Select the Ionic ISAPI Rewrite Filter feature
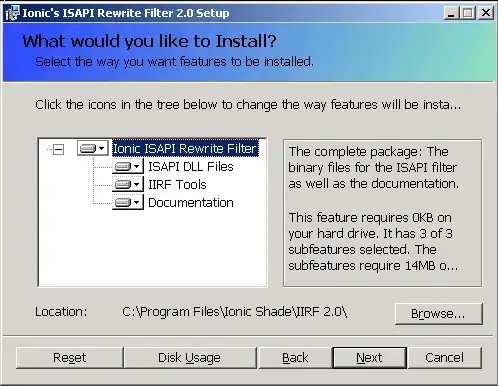Image resolution: width=498 pixels, height=386 pixels. [x=185, y=148]
